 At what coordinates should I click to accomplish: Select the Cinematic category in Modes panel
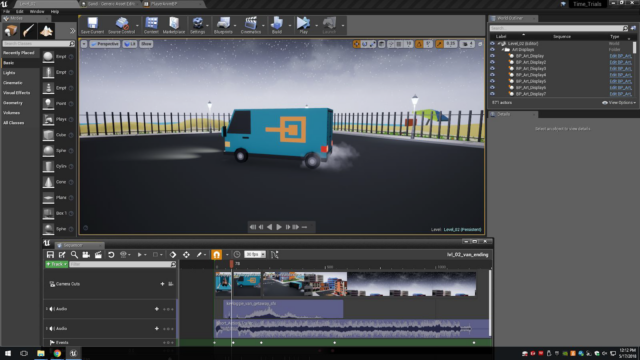click(x=13, y=83)
